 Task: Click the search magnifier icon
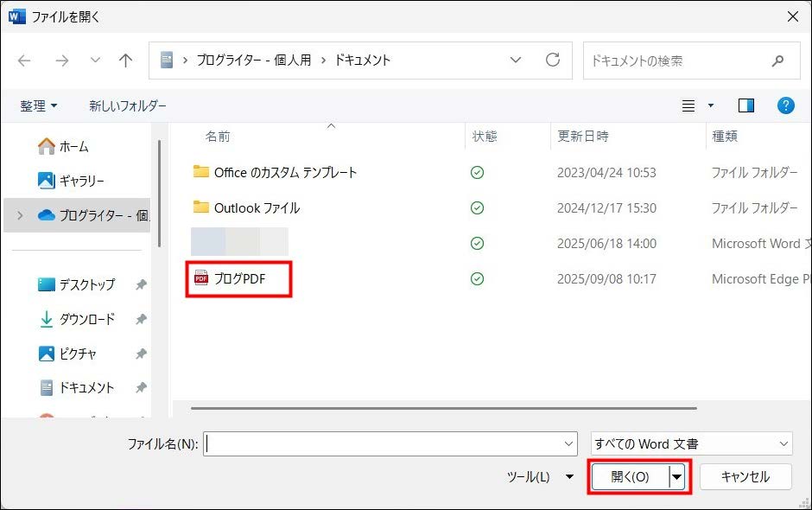pos(777,61)
